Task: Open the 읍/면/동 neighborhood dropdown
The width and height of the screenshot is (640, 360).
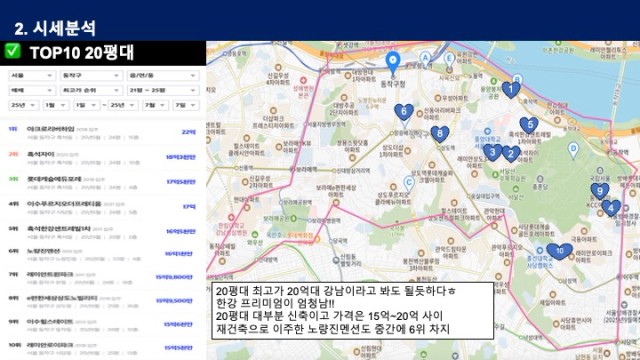Action: 163,76
